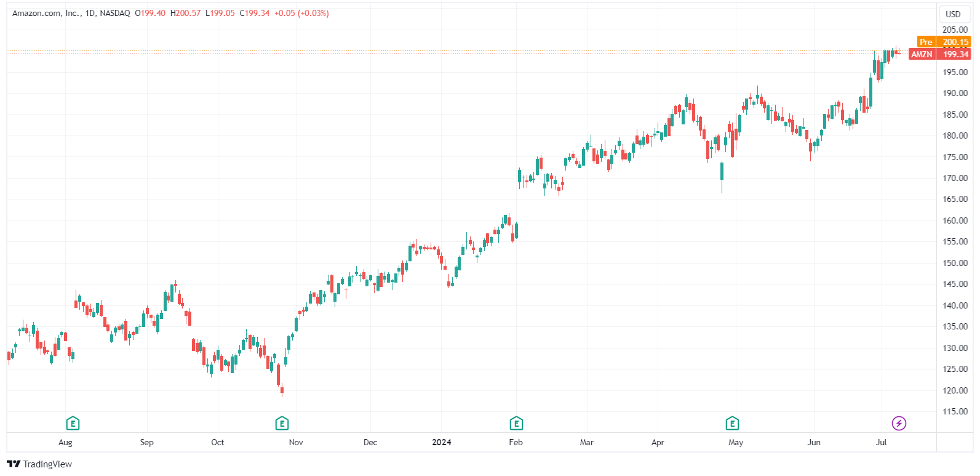Select the earnings marker near Feb

516,423
